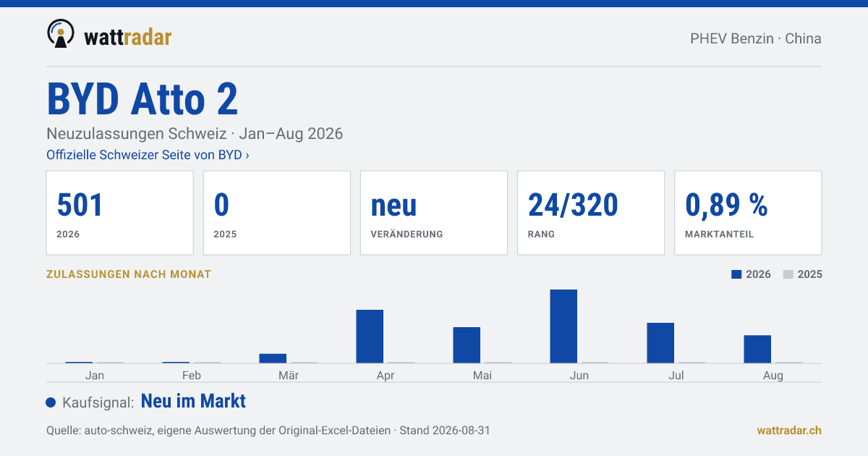The image size is (868, 456).
Task: Select the 0 registrations 2025 card
Action: [x=277, y=213]
